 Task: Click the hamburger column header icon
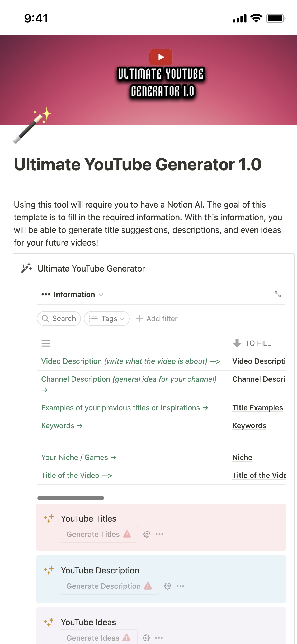(x=46, y=343)
